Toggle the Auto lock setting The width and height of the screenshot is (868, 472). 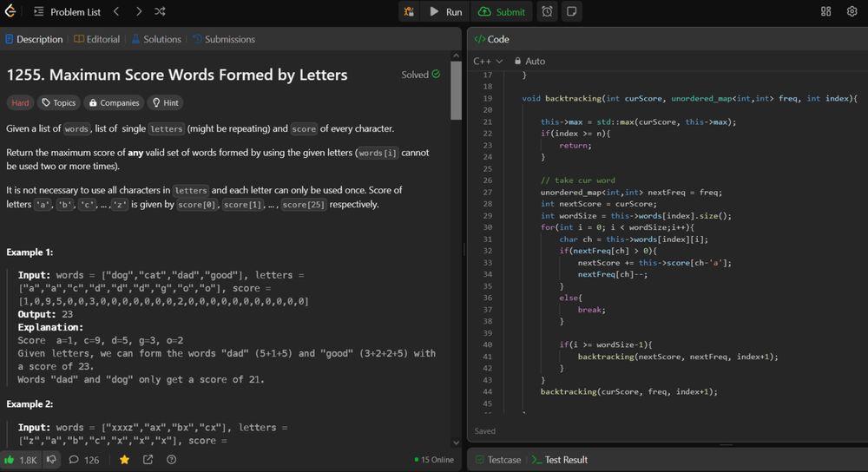click(529, 61)
